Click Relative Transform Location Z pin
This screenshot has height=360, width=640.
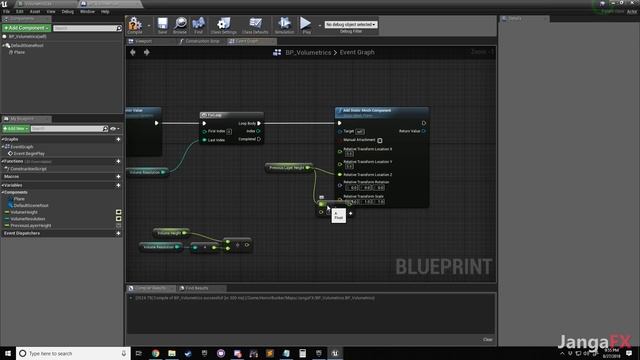tap(340, 174)
